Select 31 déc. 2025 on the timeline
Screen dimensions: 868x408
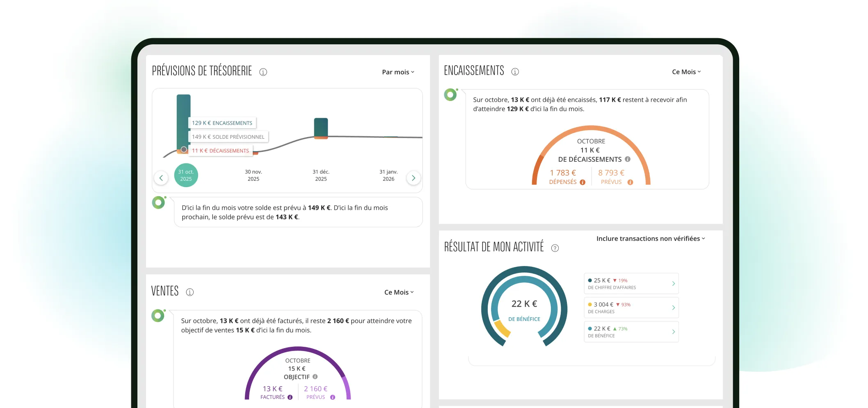coord(321,175)
